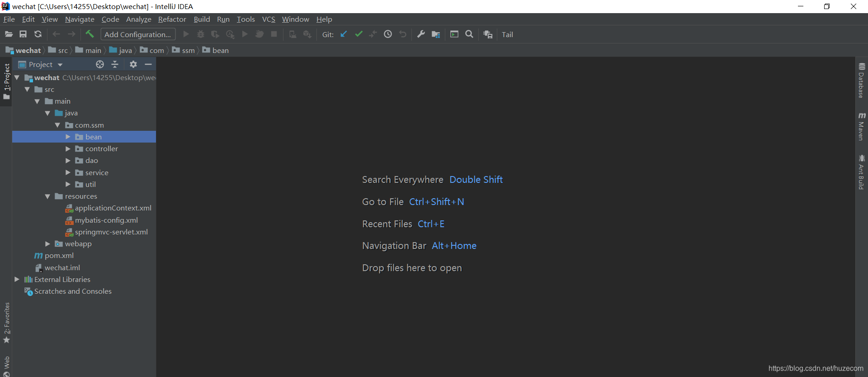Click the wechat breadcrumb

pyautogui.click(x=23, y=50)
